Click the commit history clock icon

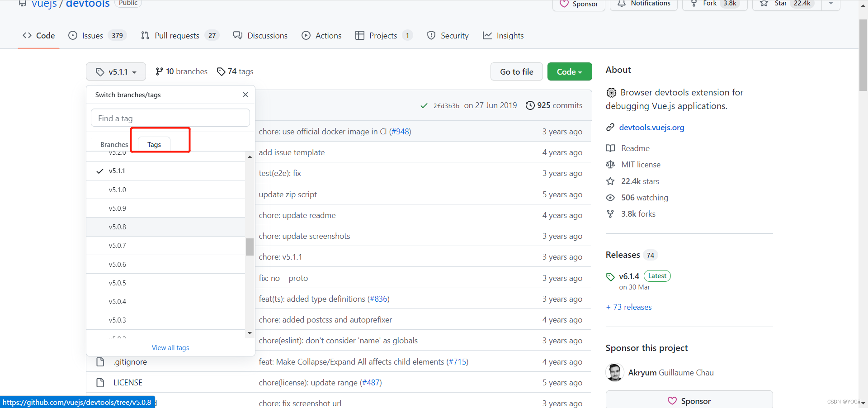[530, 105]
